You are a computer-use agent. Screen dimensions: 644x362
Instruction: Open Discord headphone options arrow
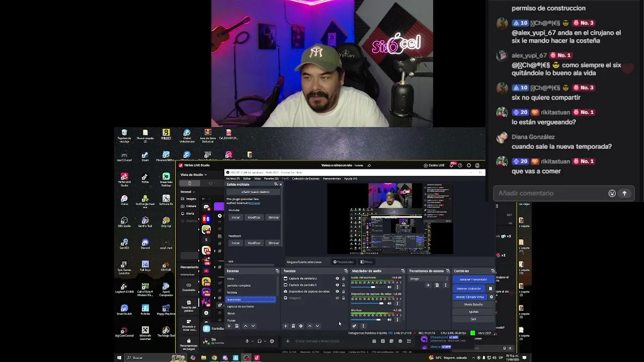click(x=266, y=341)
